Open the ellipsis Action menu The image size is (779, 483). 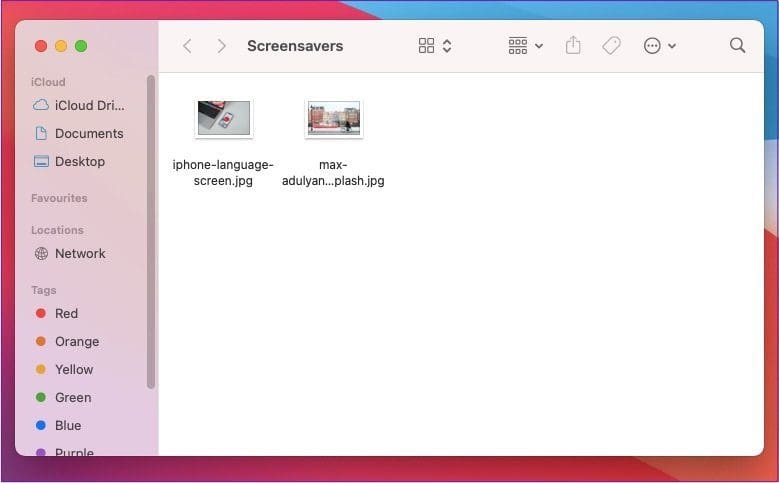[659, 46]
